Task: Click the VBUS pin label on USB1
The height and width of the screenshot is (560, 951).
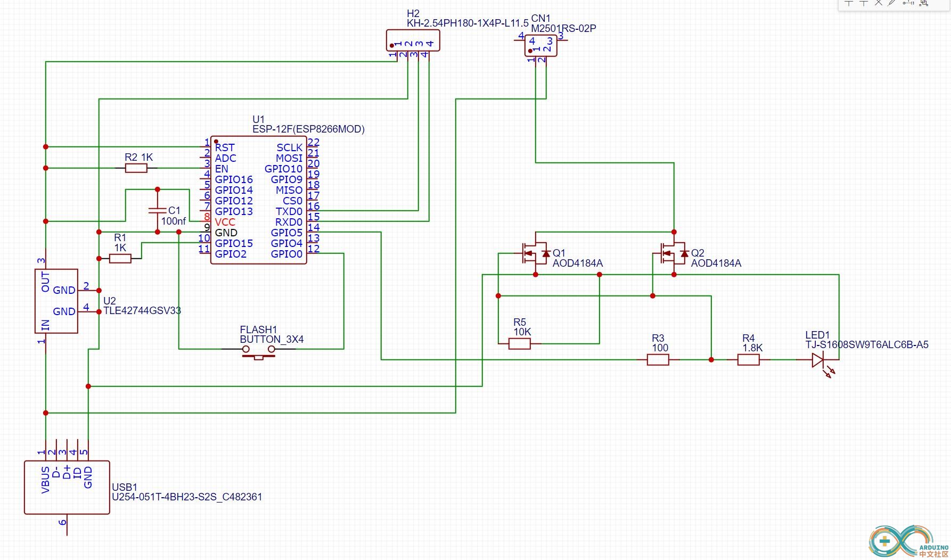Action: point(45,480)
